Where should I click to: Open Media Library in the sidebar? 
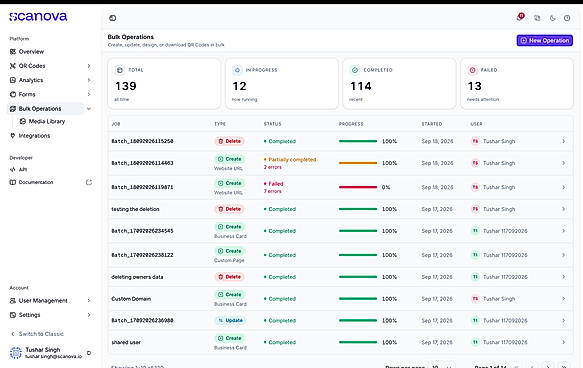click(x=46, y=121)
